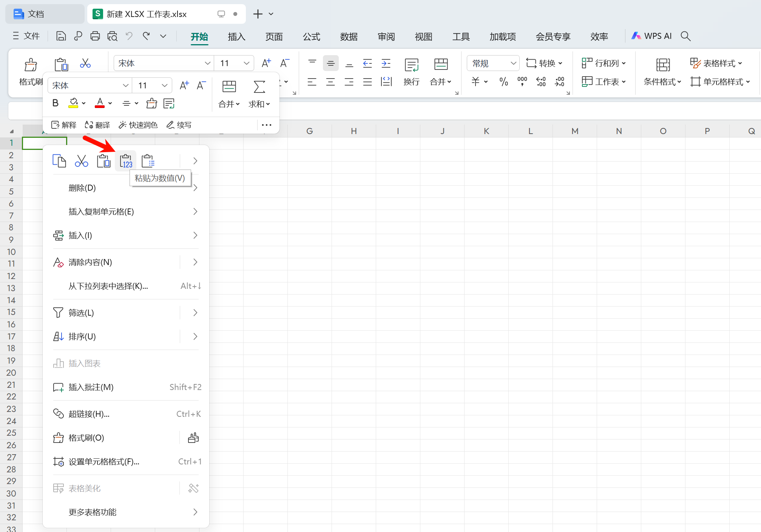The width and height of the screenshot is (761, 532).
Task: Click the copy icon in context menu
Action: 59,161
